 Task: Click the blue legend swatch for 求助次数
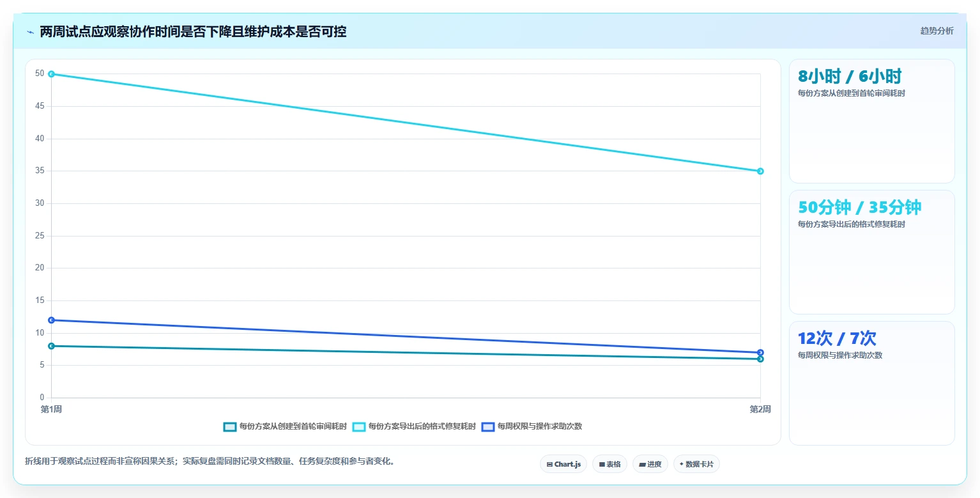click(488, 427)
